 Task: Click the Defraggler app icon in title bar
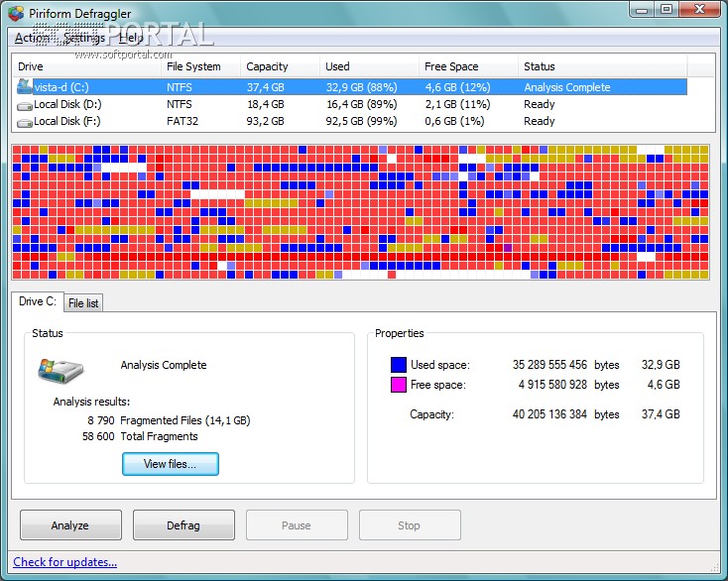pyautogui.click(x=16, y=13)
